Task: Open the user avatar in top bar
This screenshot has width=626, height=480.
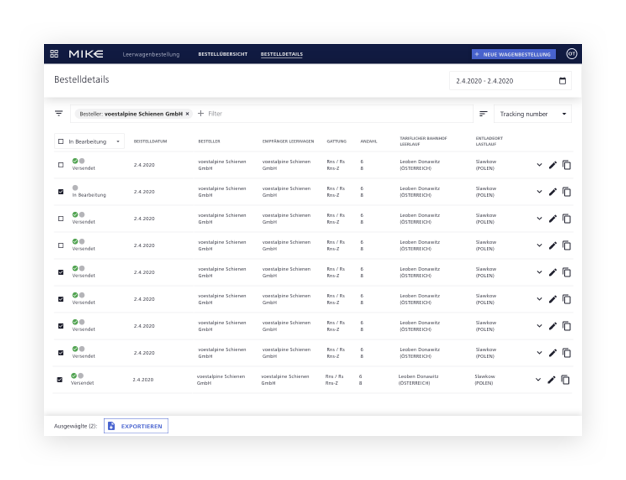Action: 571,54
